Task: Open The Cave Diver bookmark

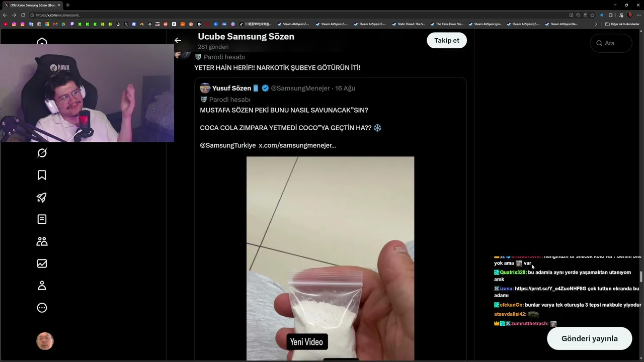Action: (x=446, y=24)
